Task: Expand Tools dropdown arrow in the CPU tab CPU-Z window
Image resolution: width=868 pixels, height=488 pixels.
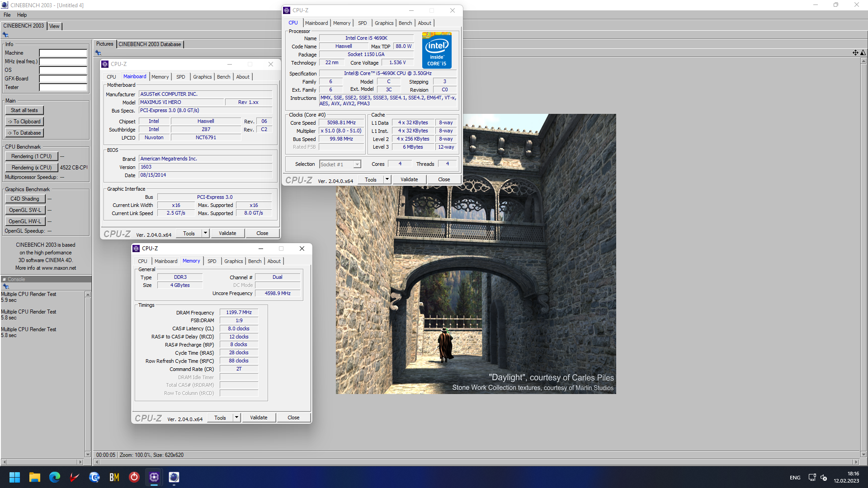Action: click(387, 179)
